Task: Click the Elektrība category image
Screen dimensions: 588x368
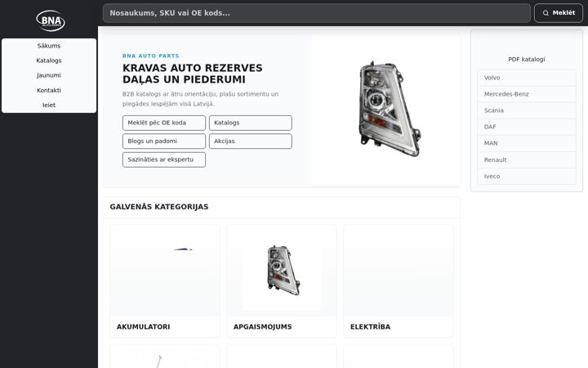Action: (x=399, y=271)
